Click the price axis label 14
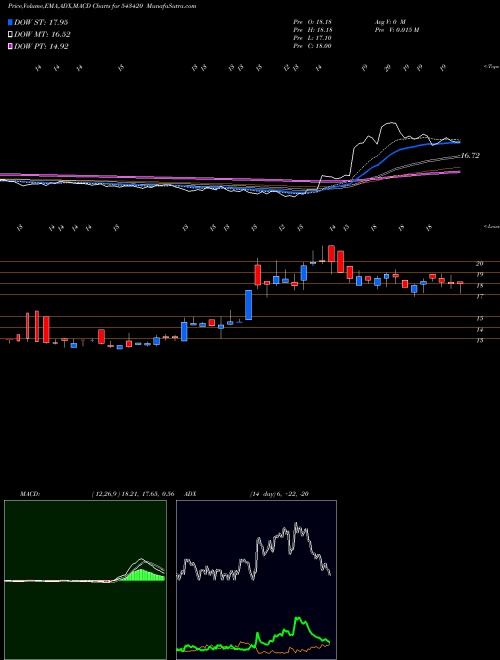This screenshot has width=500, height=660. [479, 330]
